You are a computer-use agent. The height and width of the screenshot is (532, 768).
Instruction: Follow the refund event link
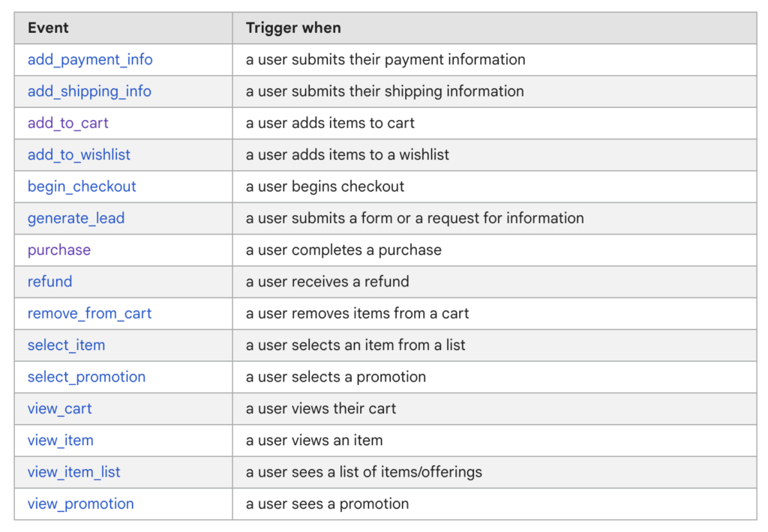pos(49,282)
